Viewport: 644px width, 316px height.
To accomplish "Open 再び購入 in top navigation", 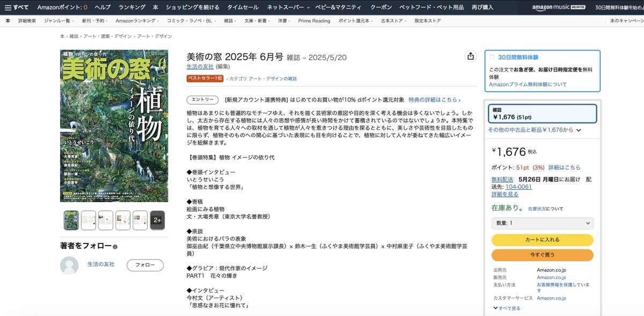I will [482, 8].
